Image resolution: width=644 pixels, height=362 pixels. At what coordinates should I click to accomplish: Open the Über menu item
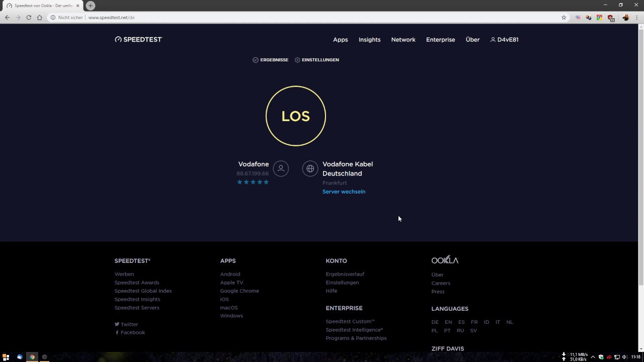click(472, 40)
